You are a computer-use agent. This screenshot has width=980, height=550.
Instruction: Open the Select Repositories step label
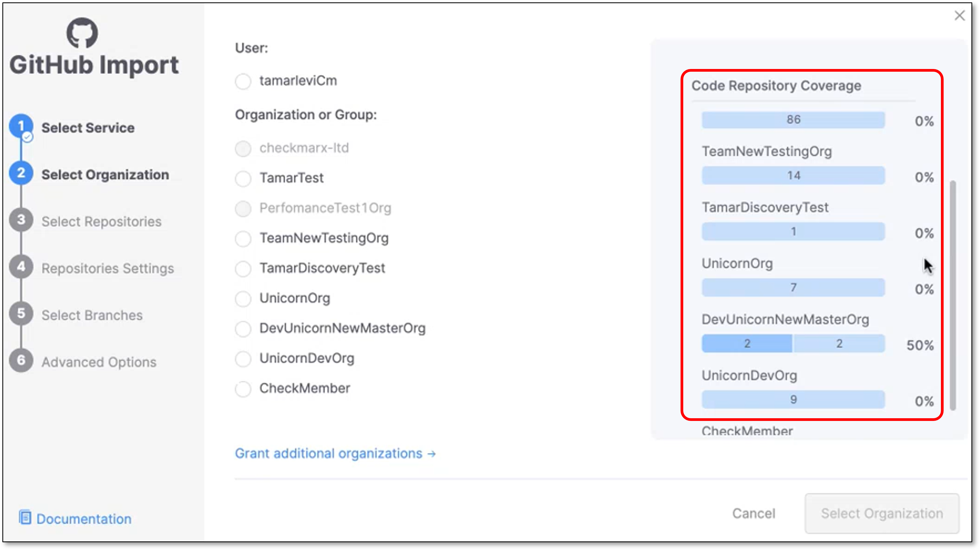(102, 221)
